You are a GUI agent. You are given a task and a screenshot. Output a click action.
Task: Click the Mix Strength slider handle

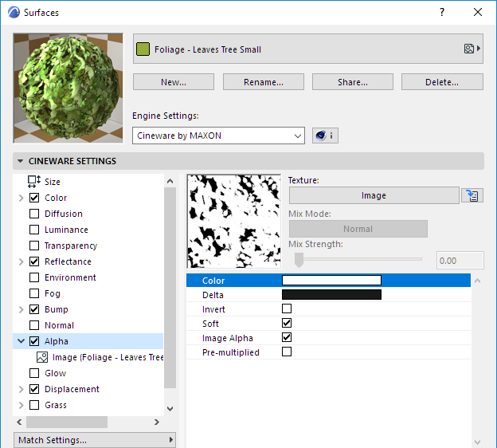pyautogui.click(x=299, y=260)
